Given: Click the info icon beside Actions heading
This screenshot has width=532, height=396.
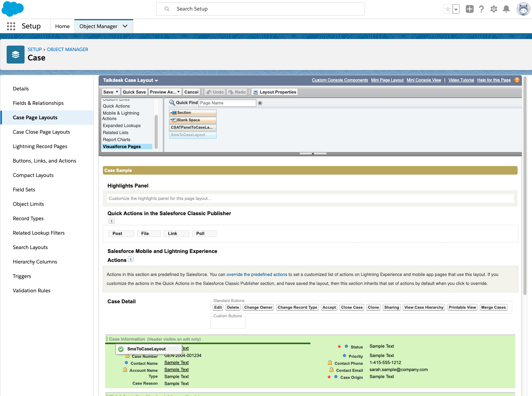Looking at the screenshot, I should pyautogui.click(x=131, y=259).
